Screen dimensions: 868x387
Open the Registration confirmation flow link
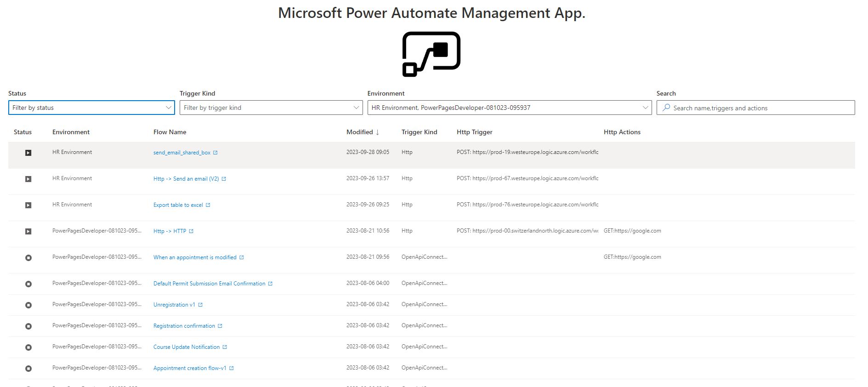pyautogui.click(x=184, y=326)
